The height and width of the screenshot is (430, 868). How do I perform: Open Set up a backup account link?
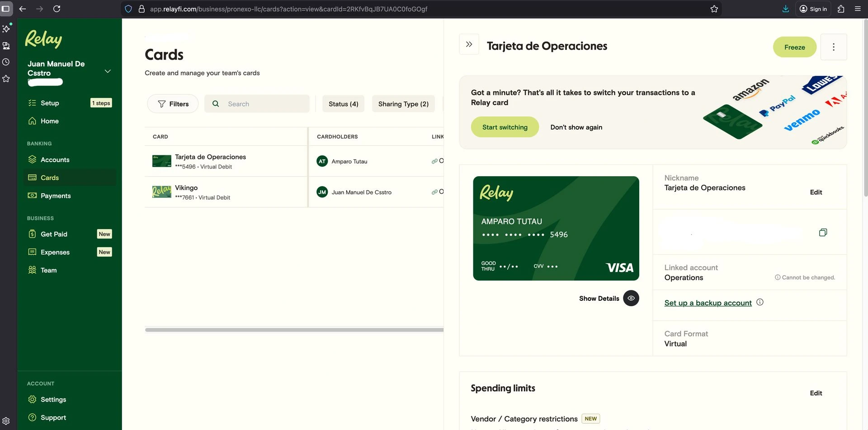click(x=708, y=303)
